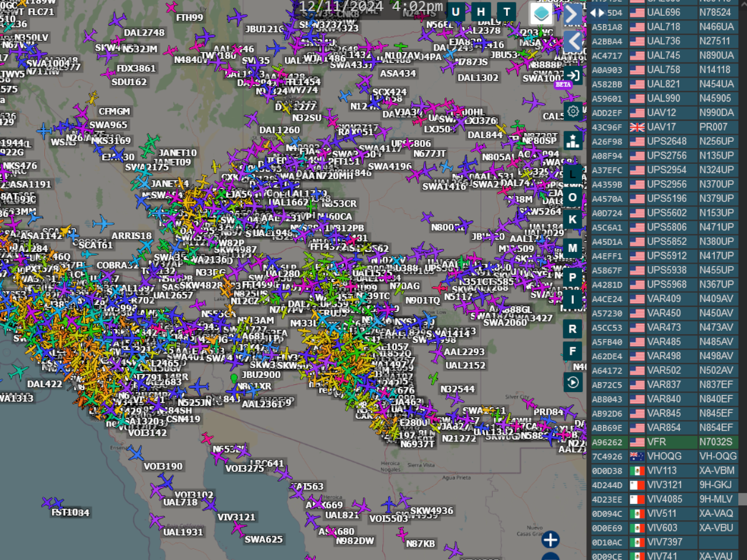Select the VAR854 callsign in the table
This screenshot has width=747, height=560.
(x=664, y=428)
